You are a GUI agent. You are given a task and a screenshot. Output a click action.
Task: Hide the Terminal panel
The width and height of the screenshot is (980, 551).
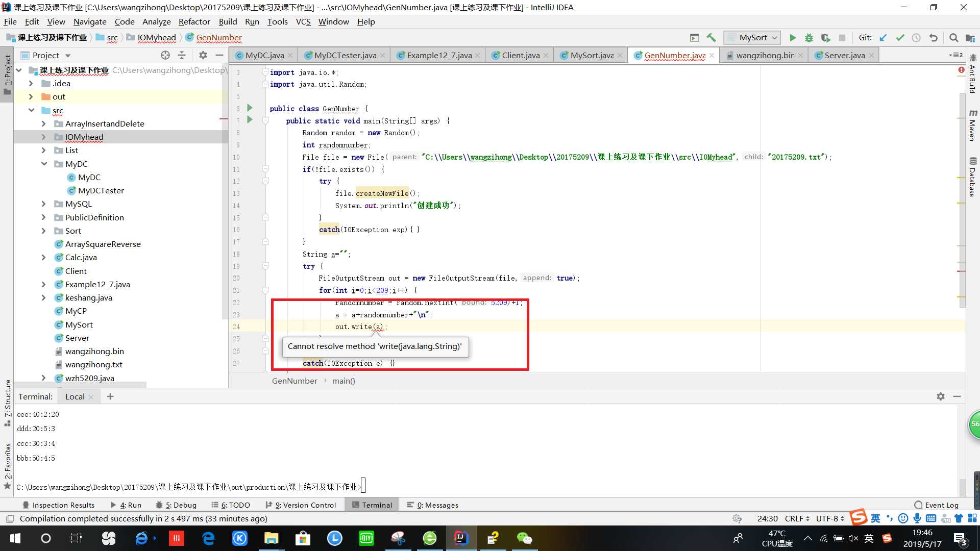(x=957, y=396)
